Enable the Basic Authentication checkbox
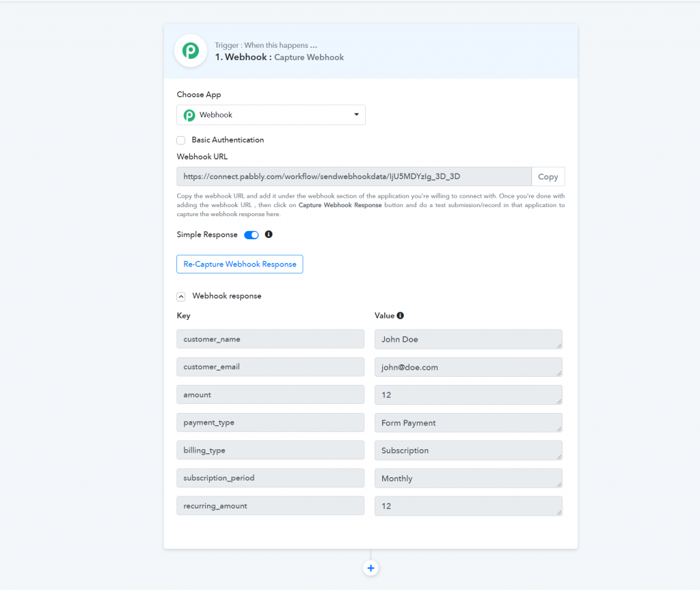 pos(180,140)
